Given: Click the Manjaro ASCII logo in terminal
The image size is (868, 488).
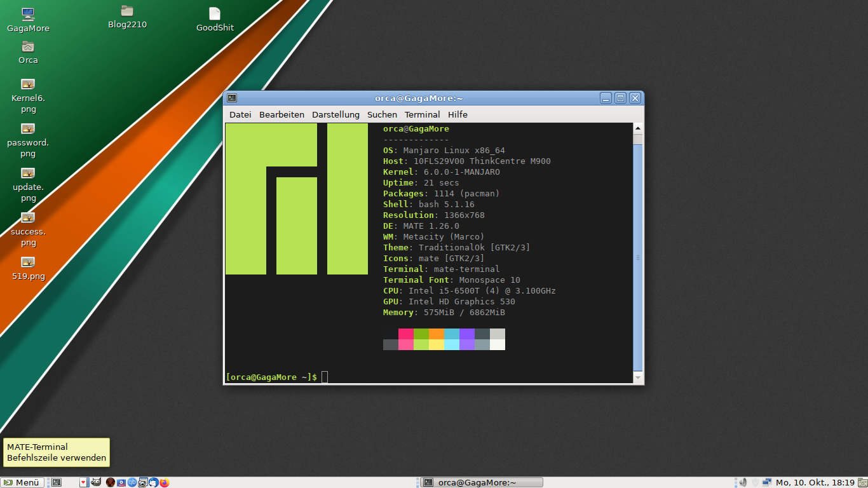Looking at the screenshot, I should pos(297,199).
